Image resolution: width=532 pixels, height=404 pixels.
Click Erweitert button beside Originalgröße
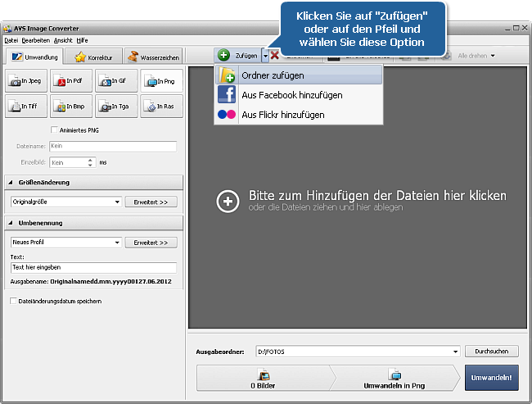[x=151, y=202]
